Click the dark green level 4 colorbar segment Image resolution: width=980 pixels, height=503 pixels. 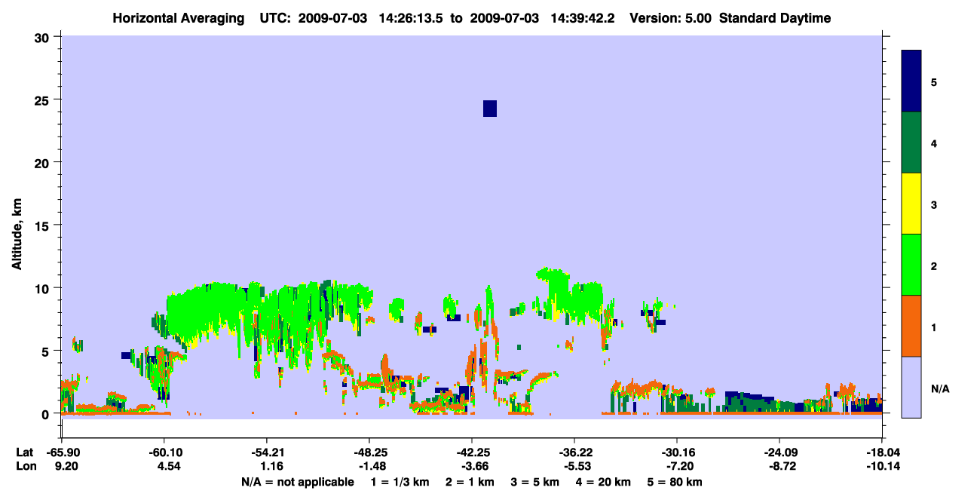[911, 143]
